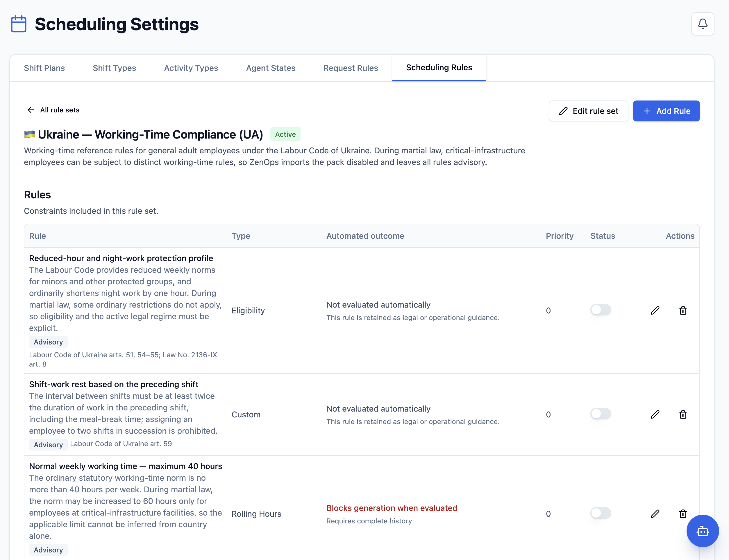729x560 pixels.
Task: Click the calendar icon beside Scheduling Settings
Action: coord(19,24)
